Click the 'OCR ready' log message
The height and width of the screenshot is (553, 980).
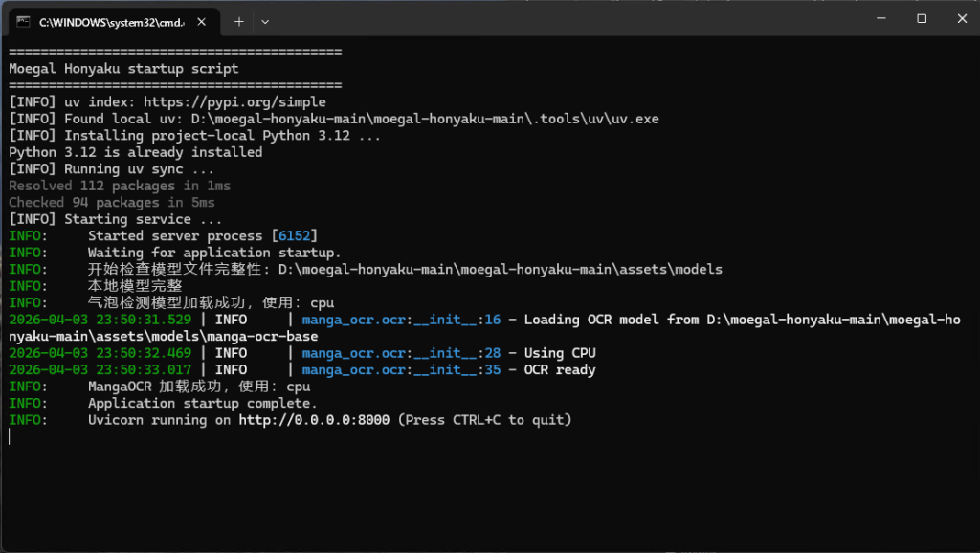(560, 369)
